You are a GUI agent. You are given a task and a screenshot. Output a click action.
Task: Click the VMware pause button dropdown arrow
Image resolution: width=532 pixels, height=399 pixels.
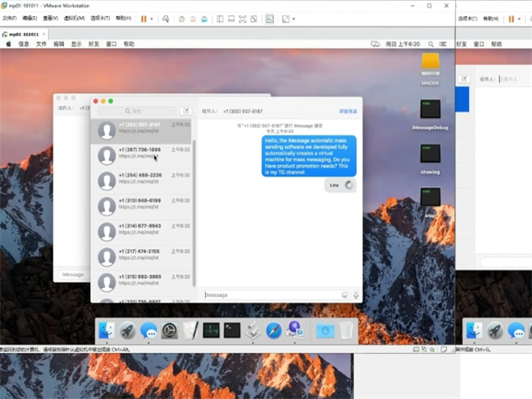(x=152, y=18)
